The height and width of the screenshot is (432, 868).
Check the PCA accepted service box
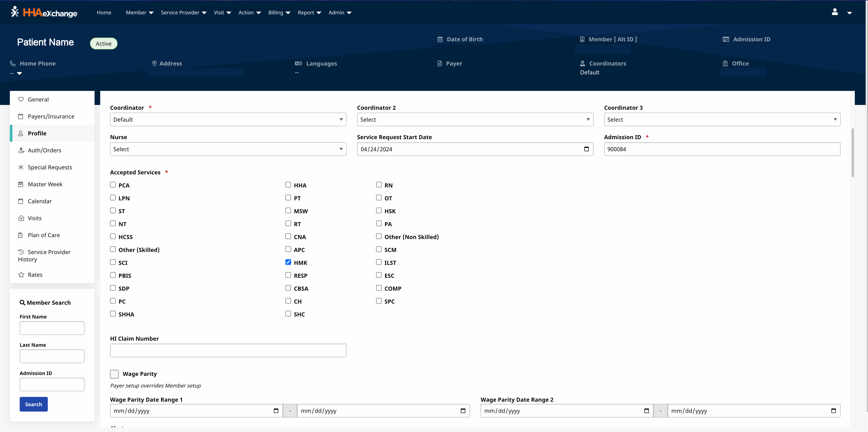point(113,185)
